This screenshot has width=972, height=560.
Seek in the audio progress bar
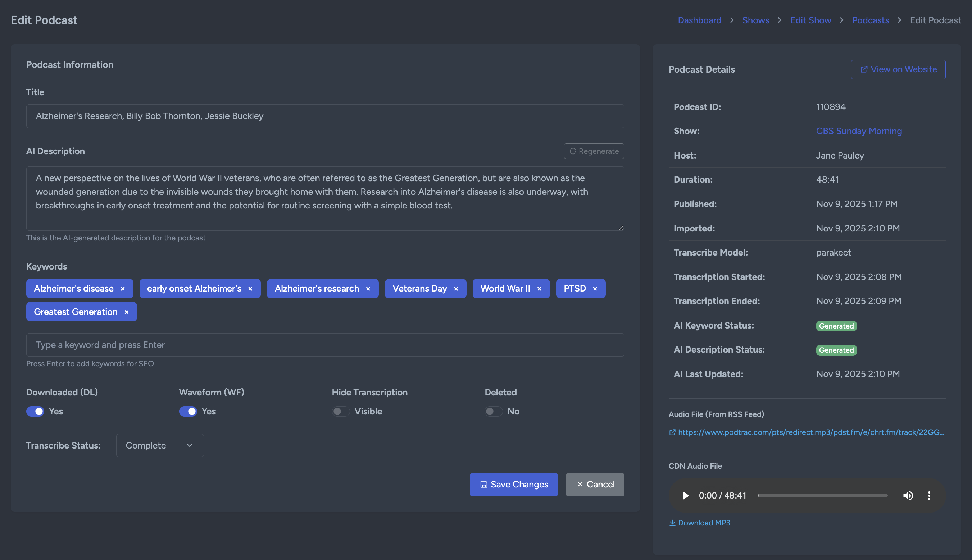tap(822, 495)
